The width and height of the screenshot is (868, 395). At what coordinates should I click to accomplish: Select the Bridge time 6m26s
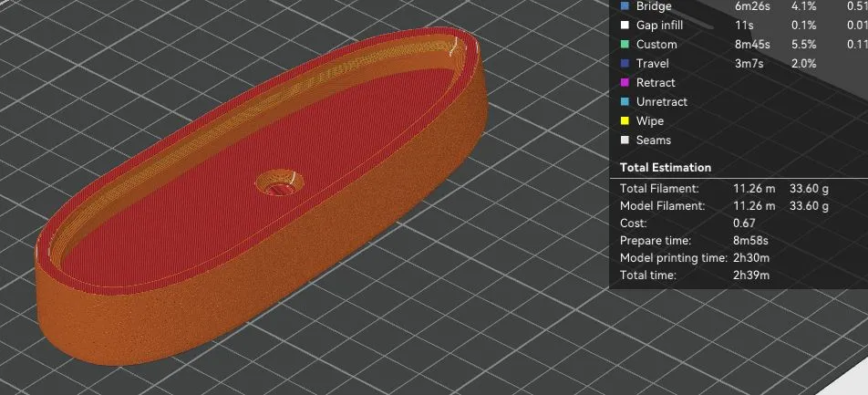(x=753, y=6)
